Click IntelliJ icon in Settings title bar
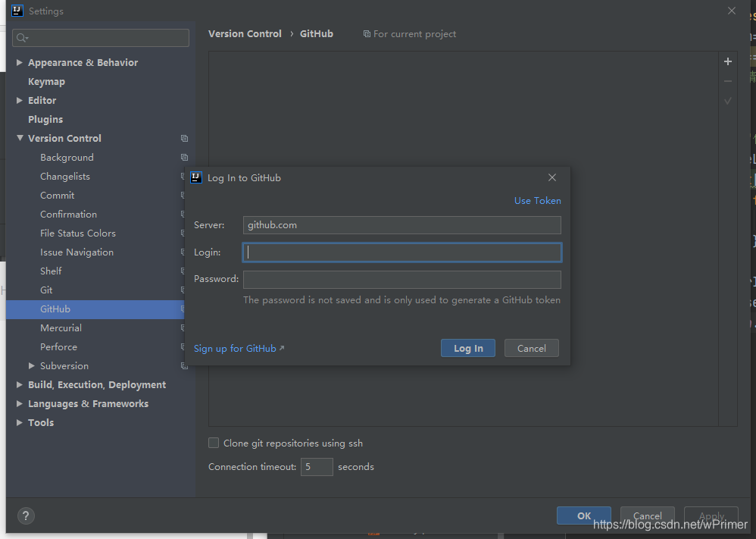Viewport: 756px width, 539px height. (x=17, y=11)
